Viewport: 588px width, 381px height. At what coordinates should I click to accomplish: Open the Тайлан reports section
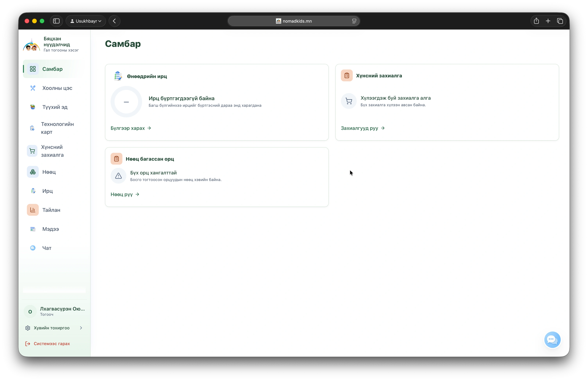(54, 210)
